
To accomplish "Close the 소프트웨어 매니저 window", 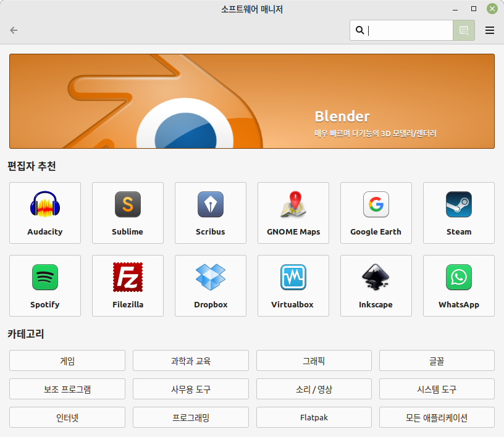I will [492, 9].
